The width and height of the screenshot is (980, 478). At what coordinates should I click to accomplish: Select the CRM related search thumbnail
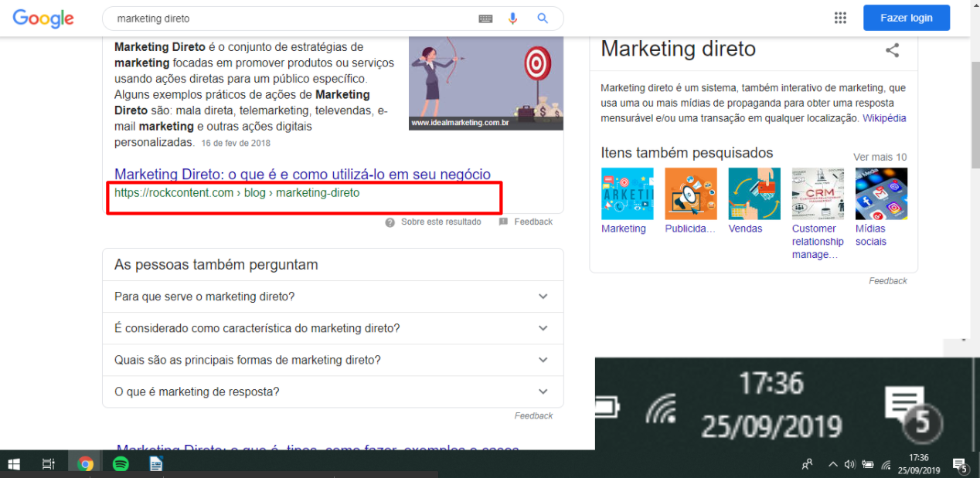tap(818, 194)
